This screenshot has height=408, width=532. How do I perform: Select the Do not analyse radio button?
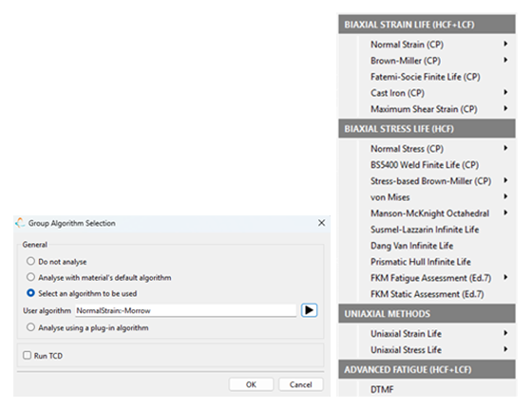click(30, 261)
